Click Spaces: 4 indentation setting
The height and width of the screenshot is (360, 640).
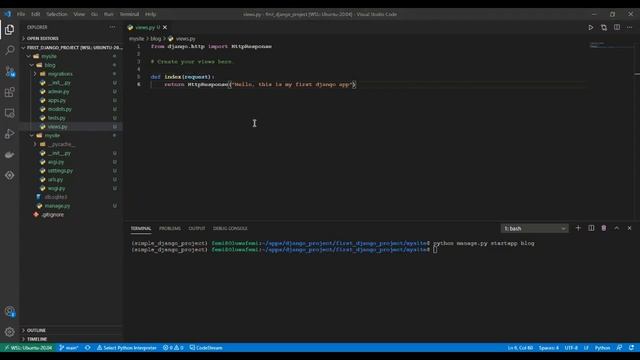(x=549, y=348)
